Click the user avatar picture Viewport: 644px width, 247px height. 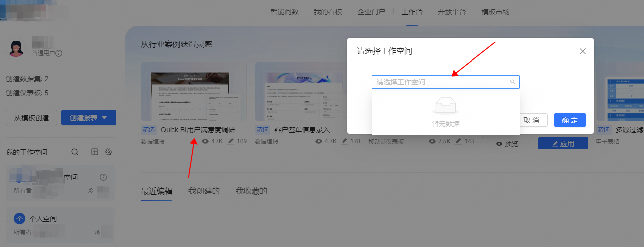click(17, 48)
